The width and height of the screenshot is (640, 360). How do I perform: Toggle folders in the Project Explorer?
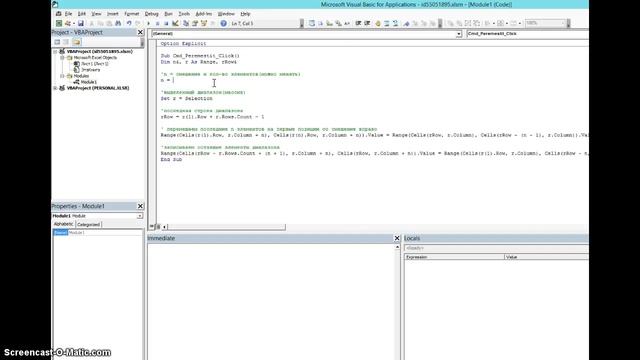(76, 42)
